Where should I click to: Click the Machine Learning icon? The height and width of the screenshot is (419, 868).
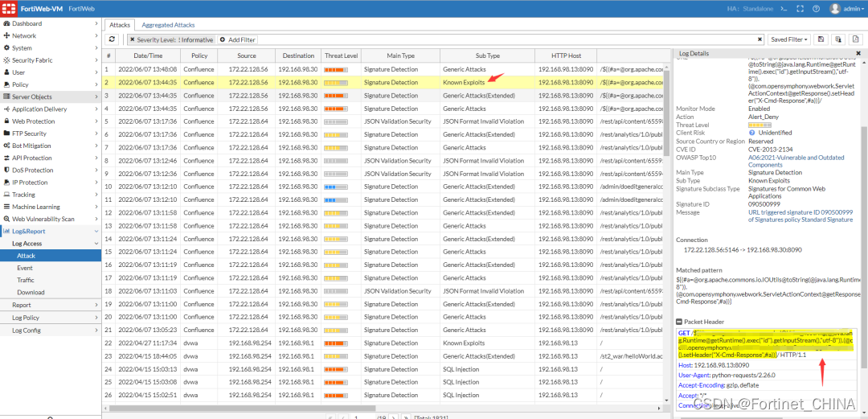pos(6,207)
